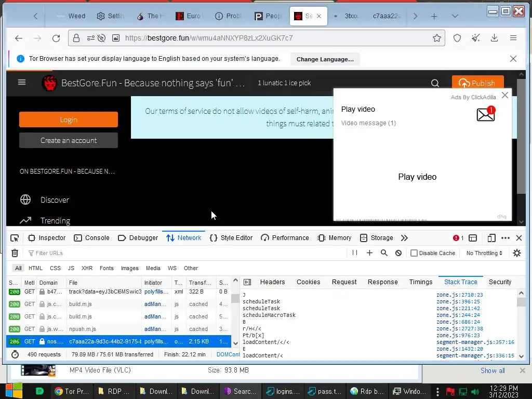Open the Performance tab
Viewport: 532px width, 399px height.
click(285, 238)
